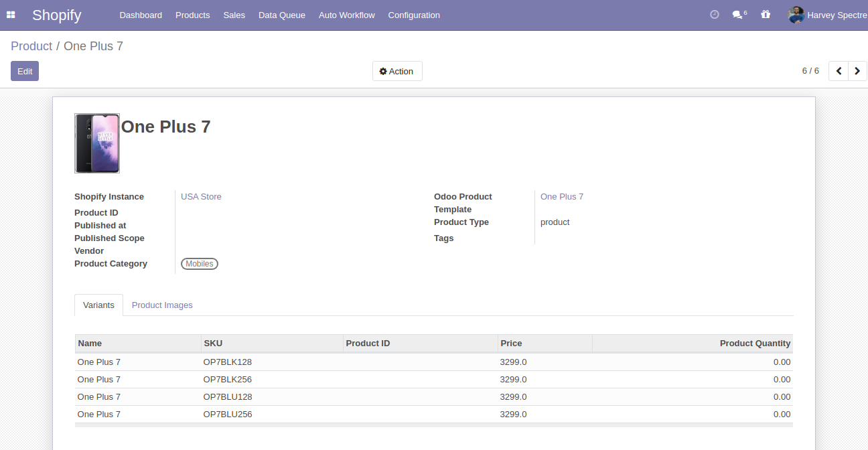Select the Variants tab
Image resolution: width=868 pixels, height=450 pixels.
point(98,305)
